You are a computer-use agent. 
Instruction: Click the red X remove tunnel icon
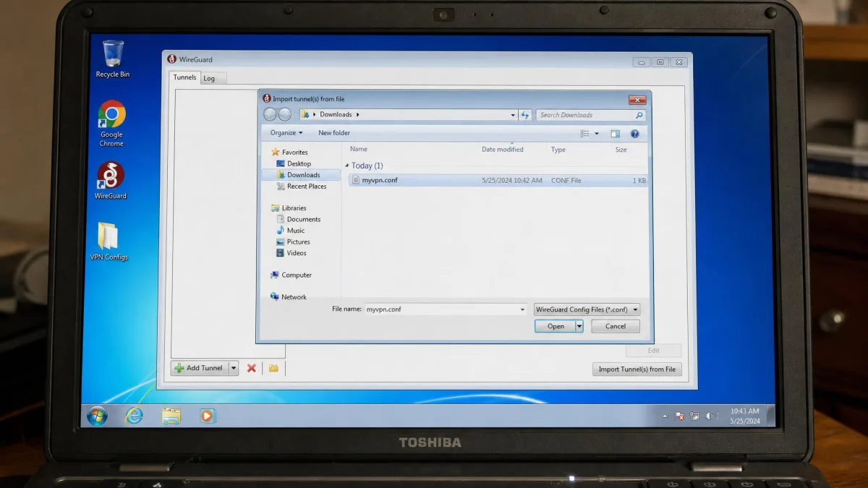point(252,368)
